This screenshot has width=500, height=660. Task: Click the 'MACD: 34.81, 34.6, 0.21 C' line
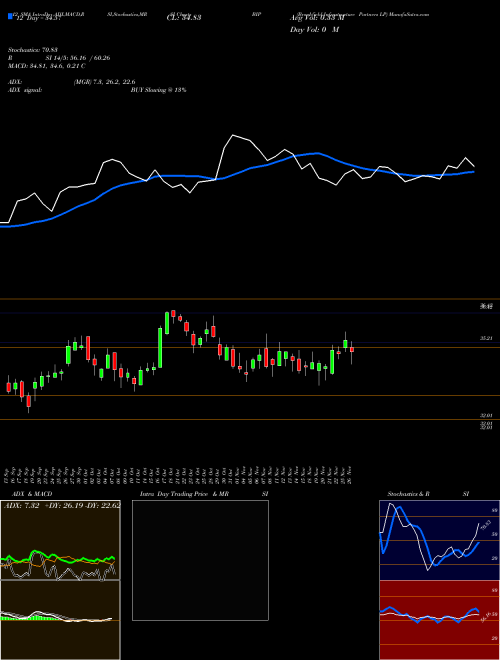[47, 66]
